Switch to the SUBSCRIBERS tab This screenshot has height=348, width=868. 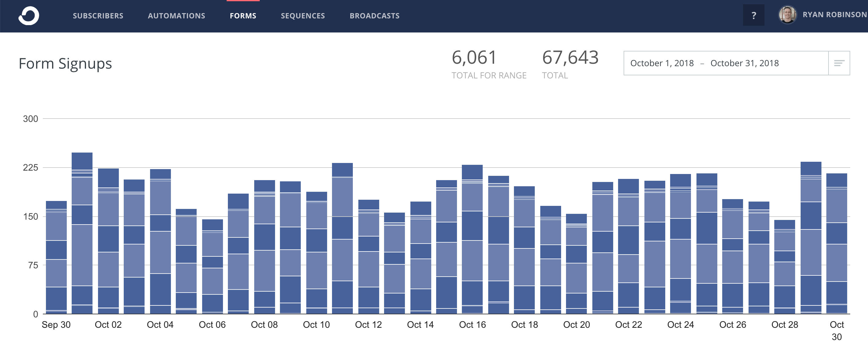pos(98,16)
